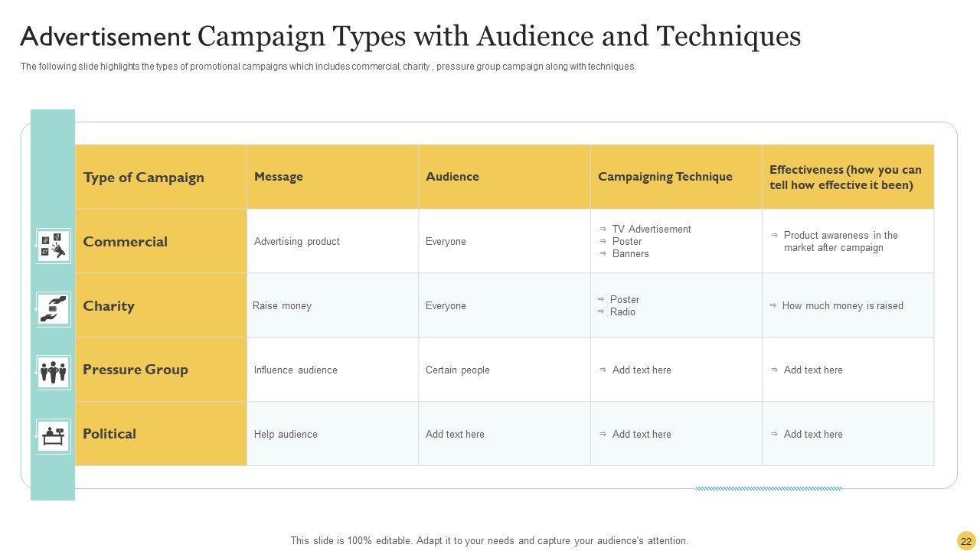Select the 'Political' row label
Screen dimensions: 980x551
pyautogui.click(x=109, y=434)
